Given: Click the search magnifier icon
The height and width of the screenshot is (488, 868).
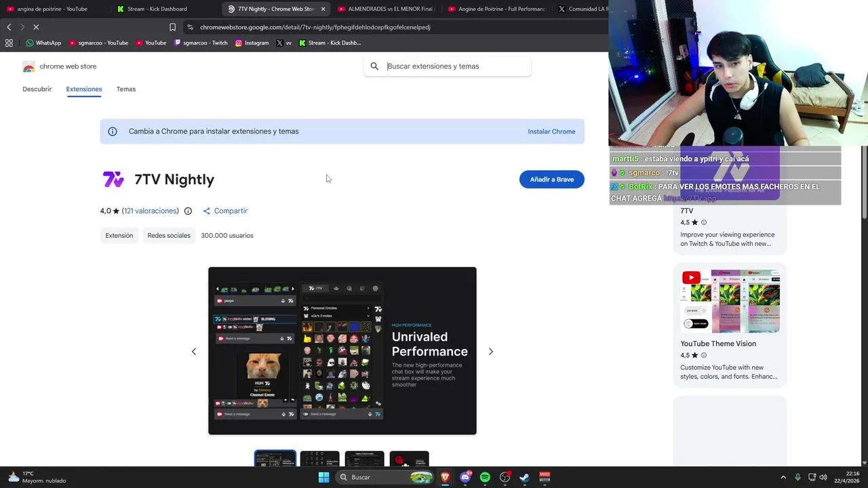Looking at the screenshot, I should tap(374, 66).
